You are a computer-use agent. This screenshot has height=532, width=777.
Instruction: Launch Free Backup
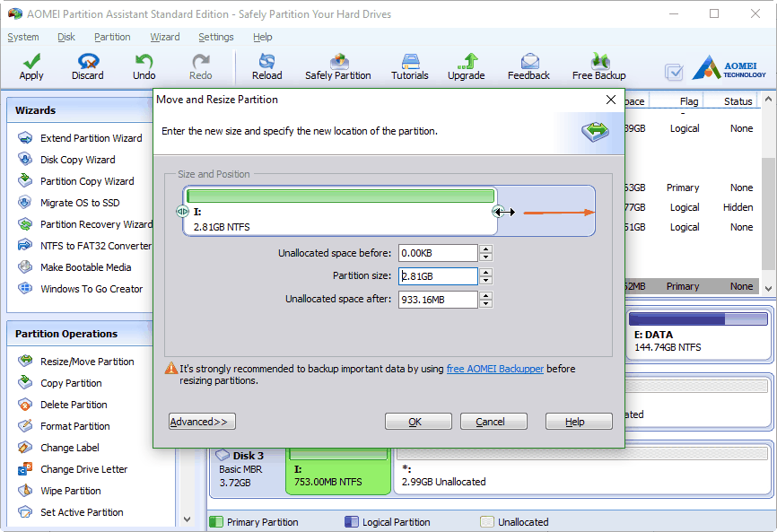point(598,65)
